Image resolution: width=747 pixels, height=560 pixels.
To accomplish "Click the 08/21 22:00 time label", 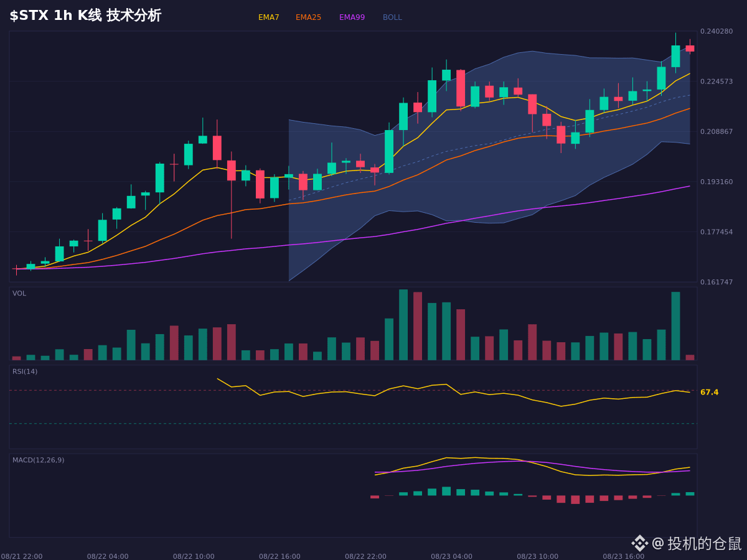I will pyautogui.click(x=22, y=556).
